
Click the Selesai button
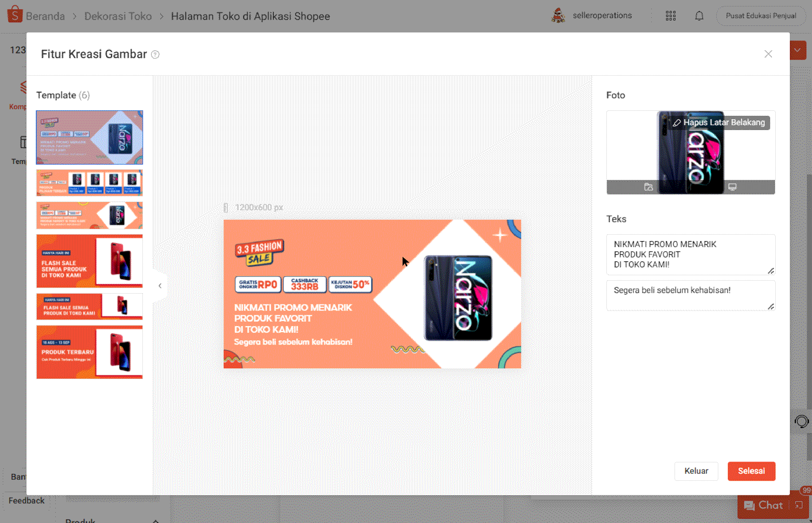pos(751,471)
